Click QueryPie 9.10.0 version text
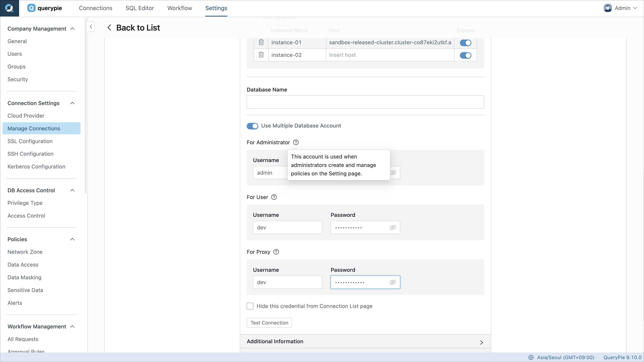 click(x=622, y=357)
